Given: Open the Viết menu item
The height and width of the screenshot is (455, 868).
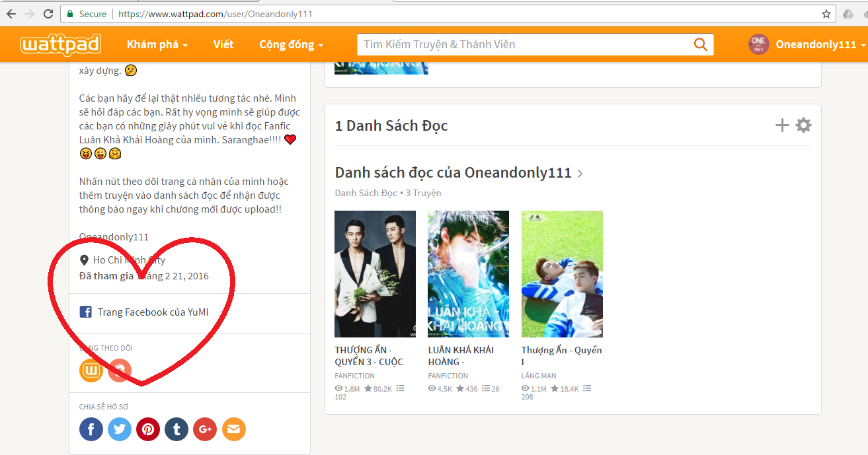Looking at the screenshot, I should (x=223, y=44).
